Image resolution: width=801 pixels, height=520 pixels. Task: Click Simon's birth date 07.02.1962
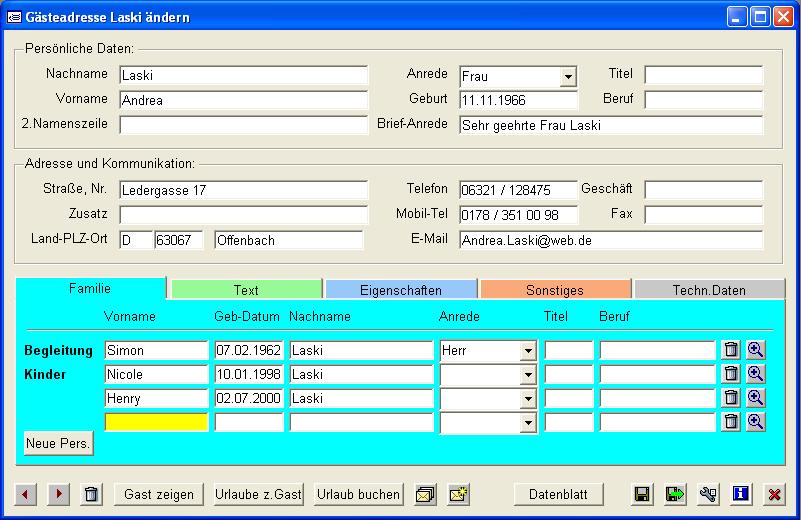click(x=249, y=350)
